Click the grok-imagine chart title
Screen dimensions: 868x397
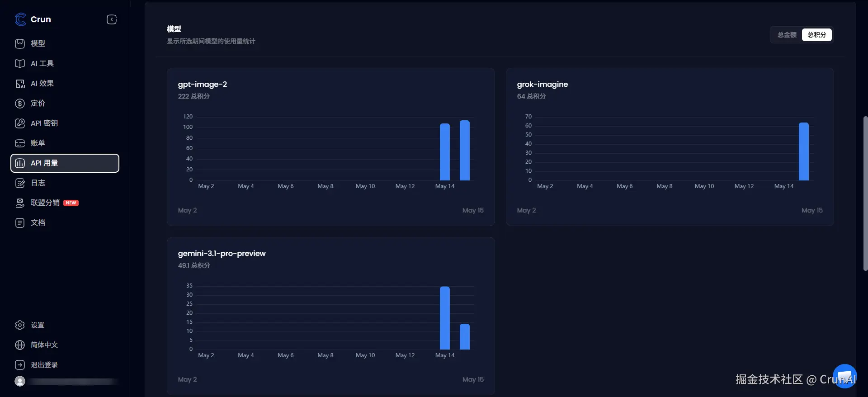point(542,84)
